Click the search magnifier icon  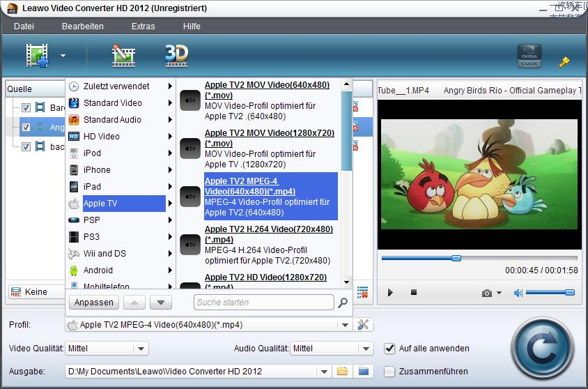(342, 303)
